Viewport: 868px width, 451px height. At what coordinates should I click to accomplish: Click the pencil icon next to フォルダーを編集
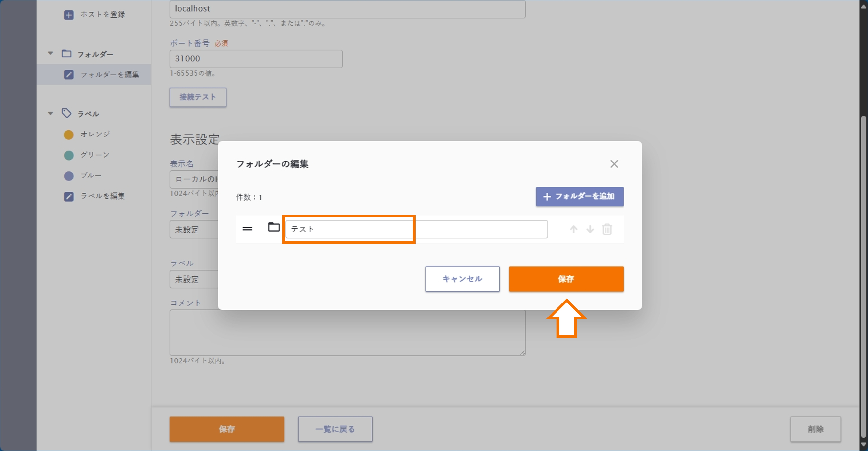[x=69, y=74]
